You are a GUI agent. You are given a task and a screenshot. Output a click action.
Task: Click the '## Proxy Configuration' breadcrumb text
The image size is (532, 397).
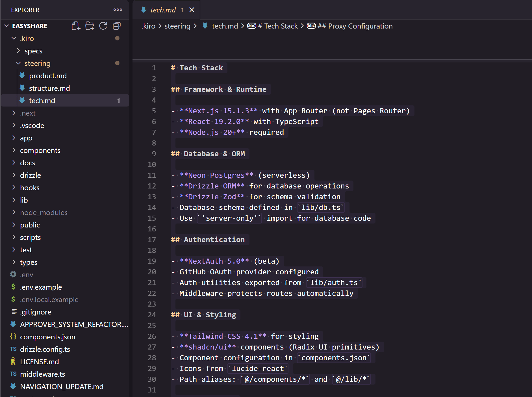point(355,26)
